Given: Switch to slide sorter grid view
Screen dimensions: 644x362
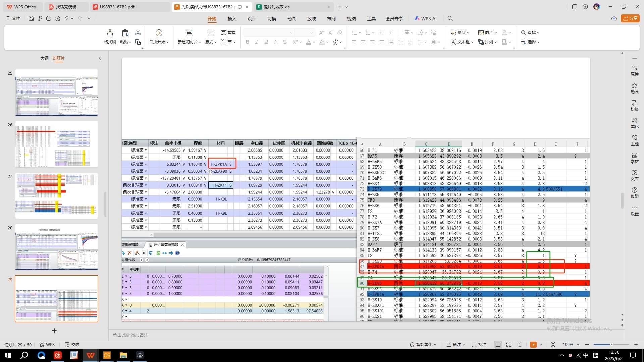Looking at the screenshot, I should pyautogui.click(x=509, y=345).
